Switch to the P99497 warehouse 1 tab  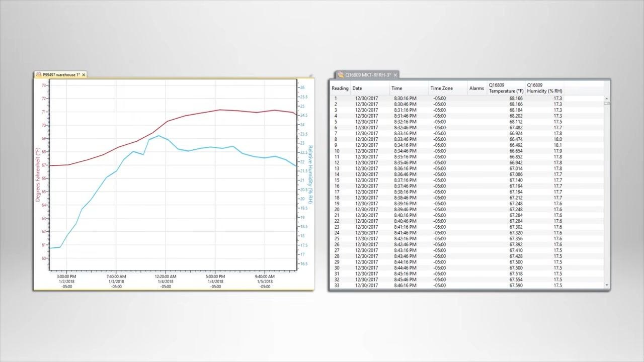coord(60,74)
